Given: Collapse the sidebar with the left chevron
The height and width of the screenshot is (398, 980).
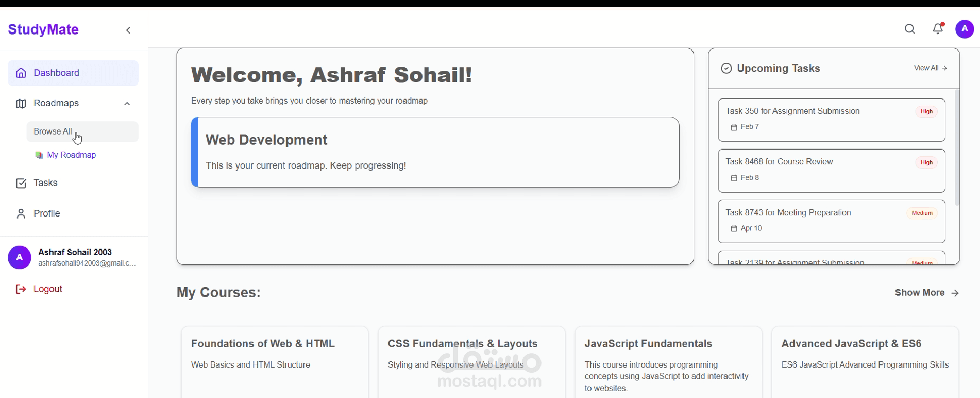Looking at the screenshot, I should tap(128, 30).
